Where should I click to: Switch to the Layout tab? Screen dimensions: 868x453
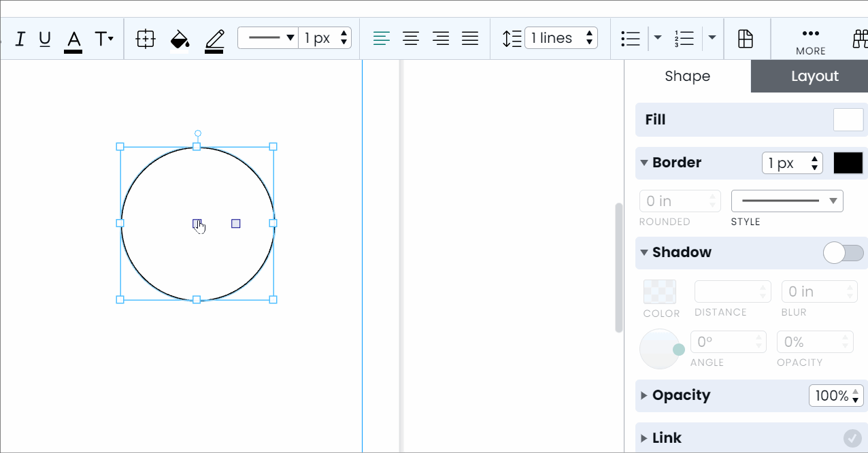(816, 76)
